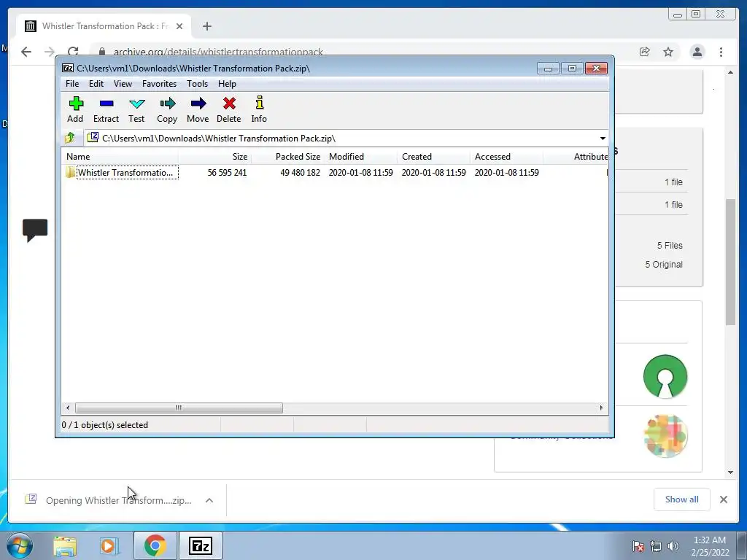The image size is (747, 560).
Task: Click Show all downloads button
Action: tap(682, 499)
